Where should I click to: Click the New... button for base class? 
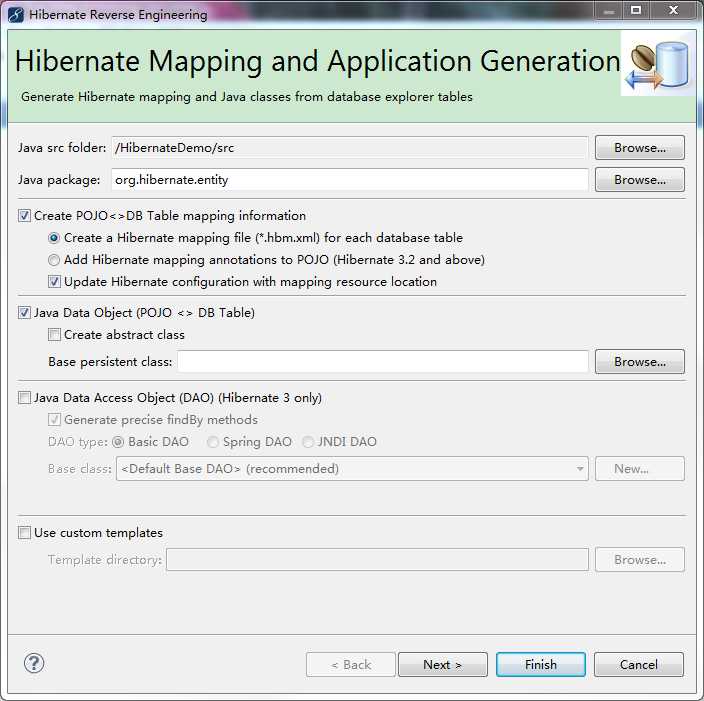point(640,469)
